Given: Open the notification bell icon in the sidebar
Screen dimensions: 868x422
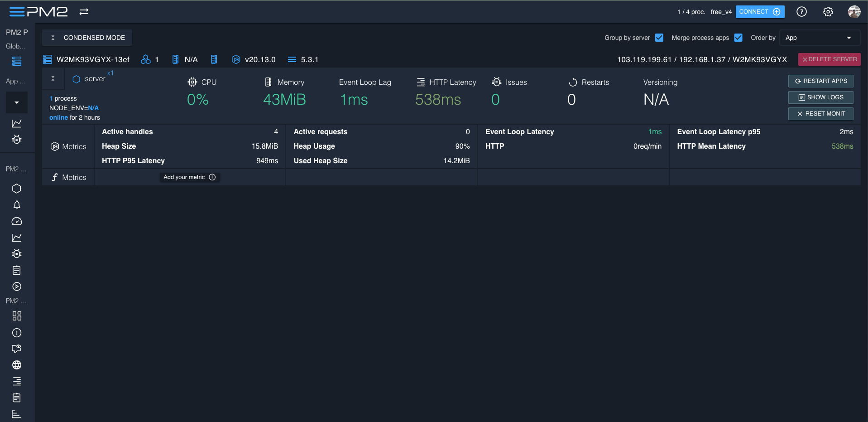Looking at the screenshot, I should pyautogui.click(x=17, y=205).
